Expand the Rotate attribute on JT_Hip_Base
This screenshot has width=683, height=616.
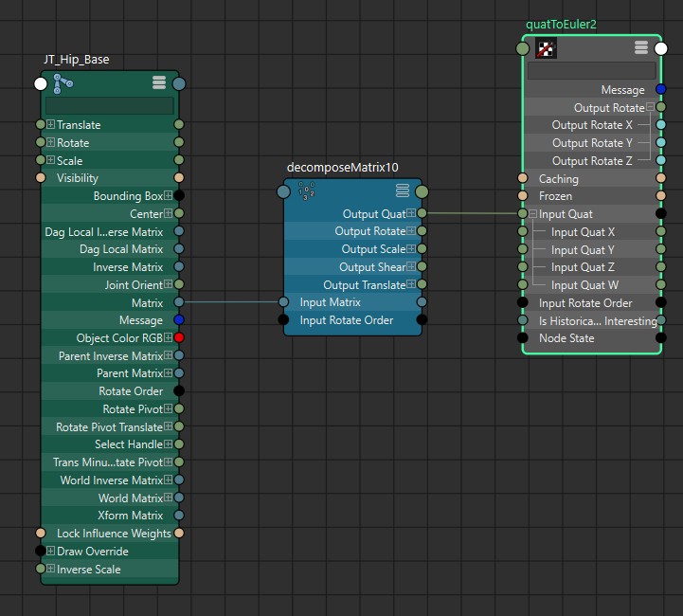point(50,142)
